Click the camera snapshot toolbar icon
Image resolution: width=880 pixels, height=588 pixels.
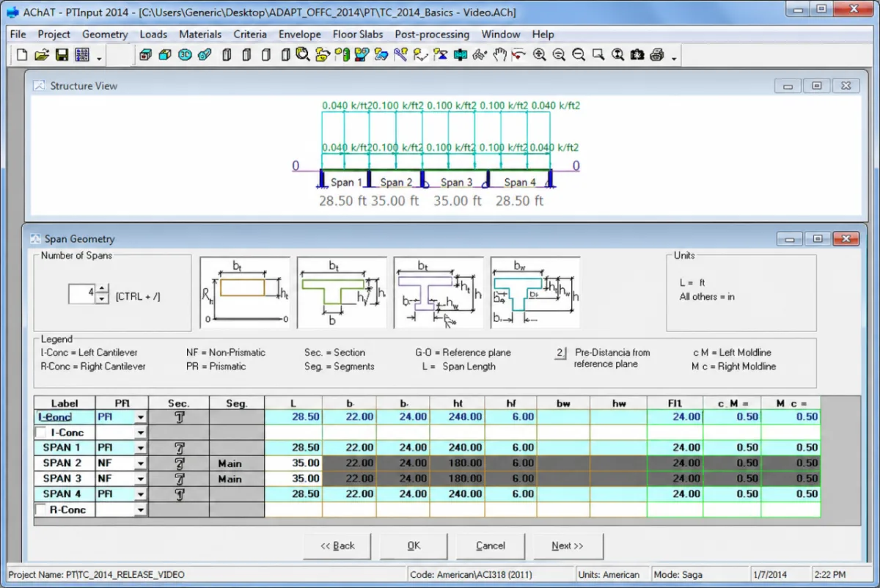(x=637, y=55)
